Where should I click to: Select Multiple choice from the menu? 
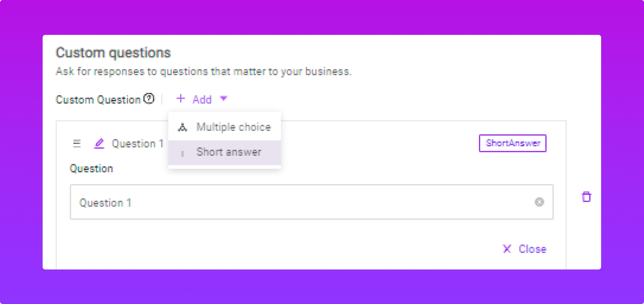pyautogui.click(x=233, y=127)
